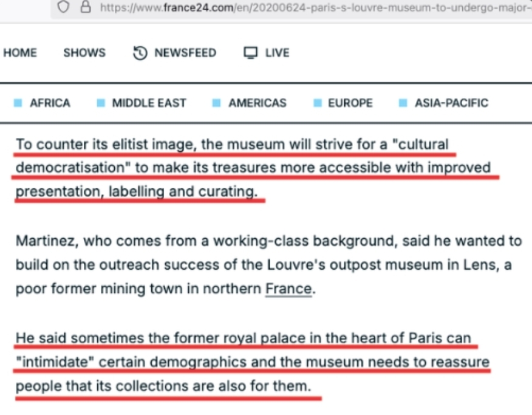
Task: Click the word ""intimidate"" in the article
Action: (55, 362)
